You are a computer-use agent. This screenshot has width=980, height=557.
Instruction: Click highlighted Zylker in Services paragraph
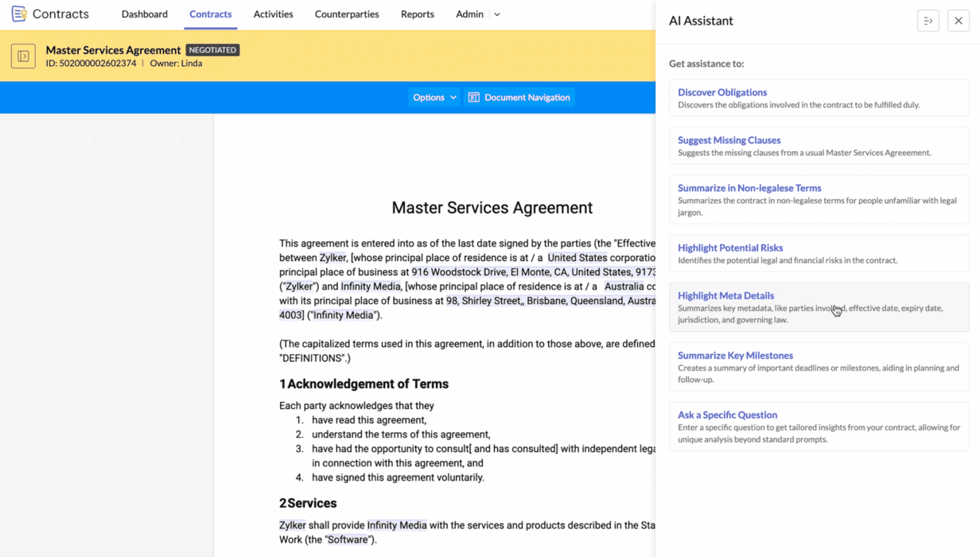293,525
